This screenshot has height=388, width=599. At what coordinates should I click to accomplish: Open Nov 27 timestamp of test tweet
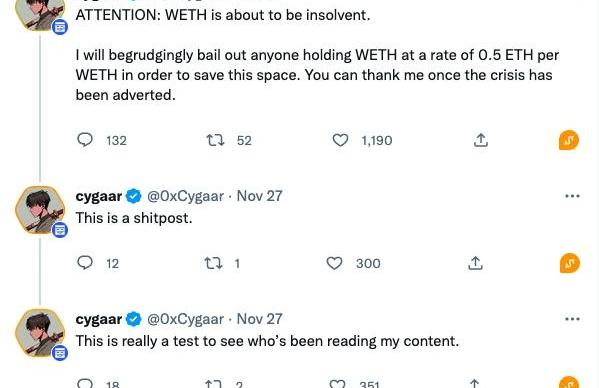point(259,319)
